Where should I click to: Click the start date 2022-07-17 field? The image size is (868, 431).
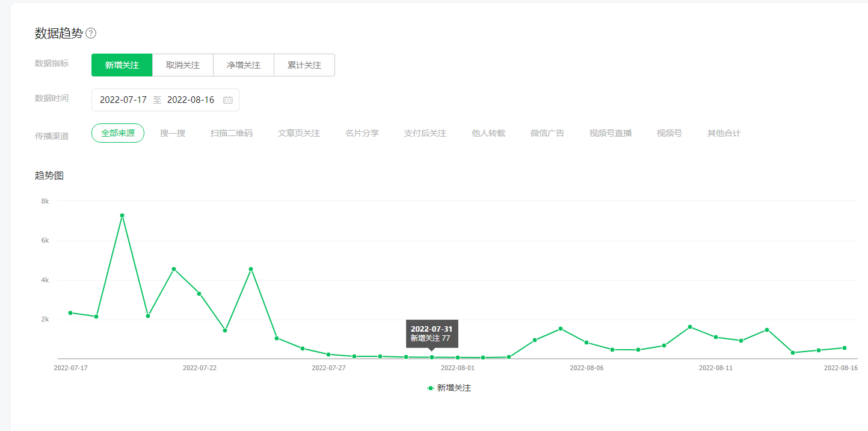(x=123, y=100)
